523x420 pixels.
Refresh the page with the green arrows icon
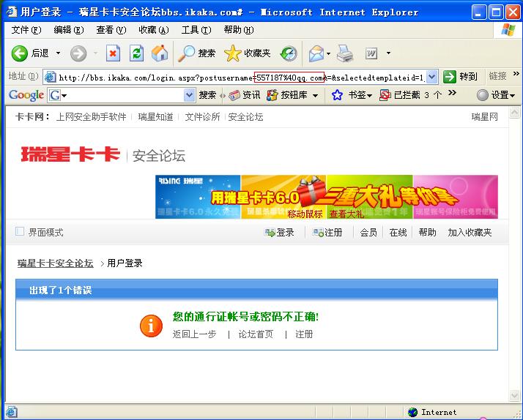click(137, 53)
